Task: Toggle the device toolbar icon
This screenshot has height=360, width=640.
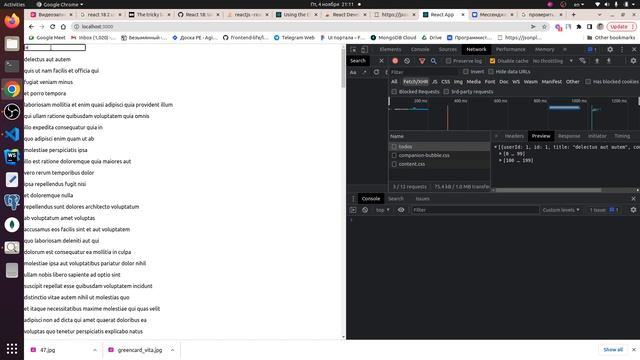Action: (364, 49)
